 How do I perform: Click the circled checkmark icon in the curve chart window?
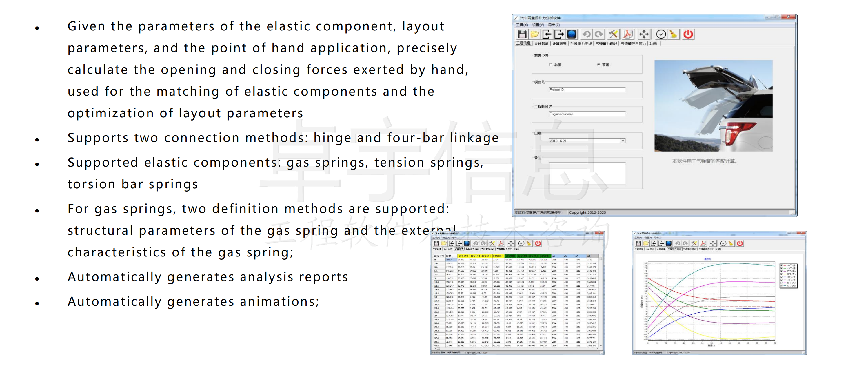[723, 244]
